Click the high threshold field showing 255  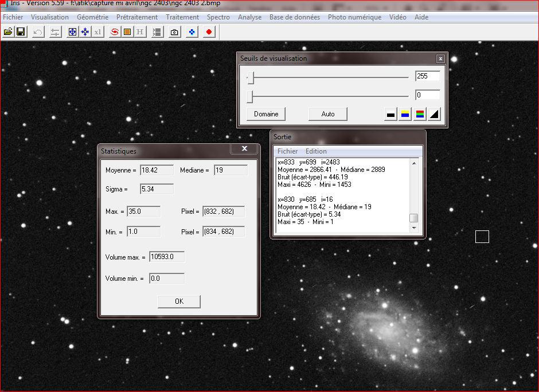(428, 76)
